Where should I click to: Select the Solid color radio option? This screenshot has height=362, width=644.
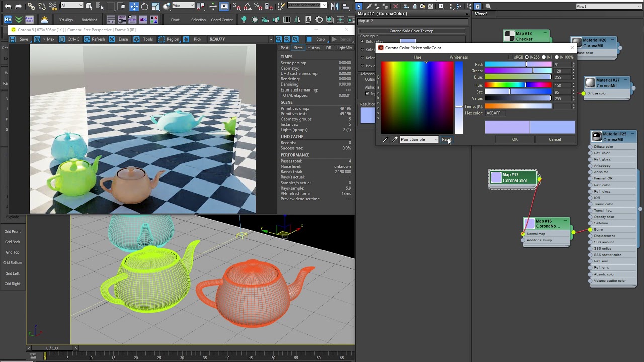363,42
